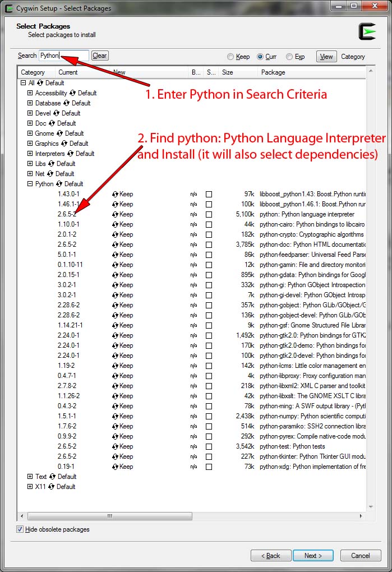Cancel the Cygwin setup
Screen dimensions: 392x572
pos(361,556)
